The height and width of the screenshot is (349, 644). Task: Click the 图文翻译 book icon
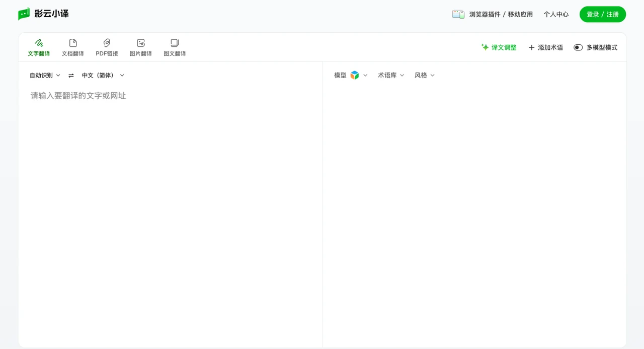click(x=175, y=43)
